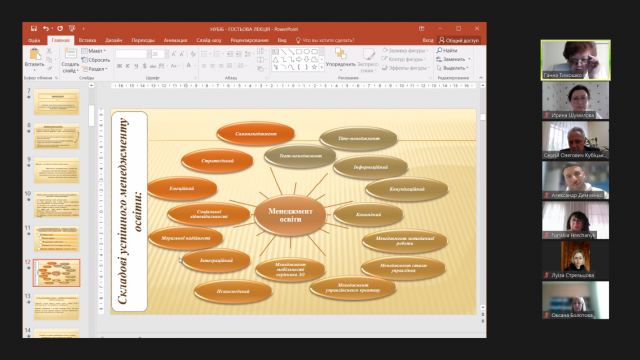Click the Вход sign-in link
The image size is (640, 360).
pos(428,40)
